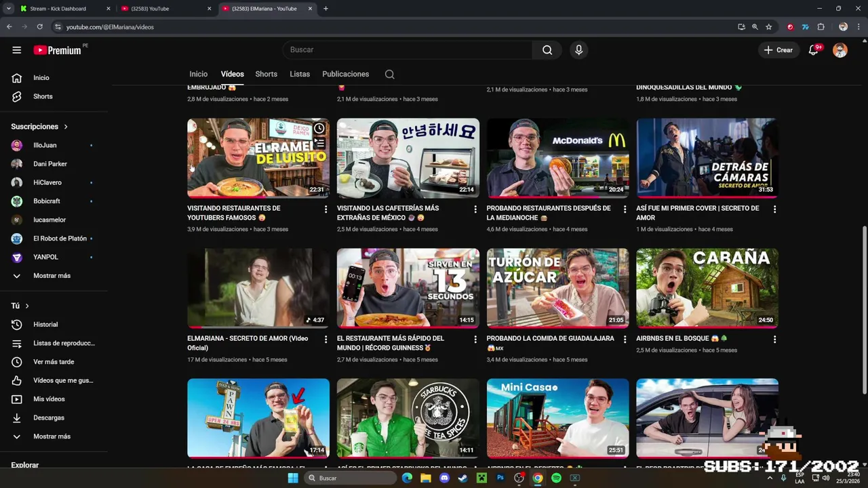Switch to the Shorts channel tab
Viewport: 868px width, 488px height.
click(266, 75)
